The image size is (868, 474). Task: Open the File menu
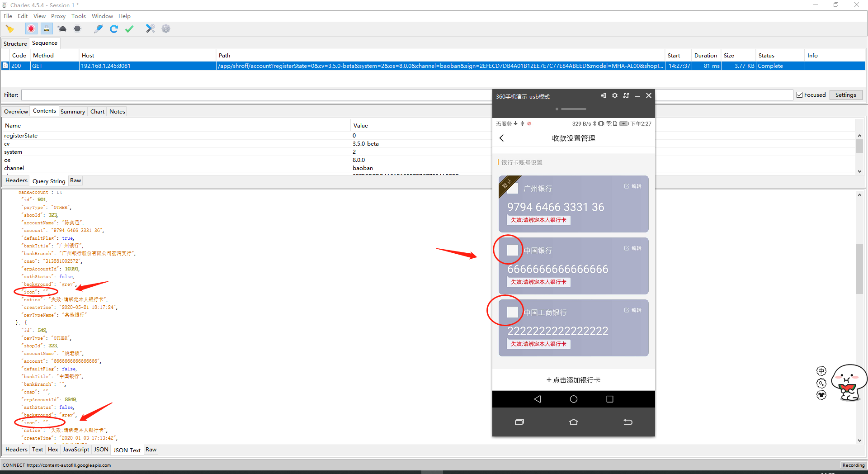point(8,16)
